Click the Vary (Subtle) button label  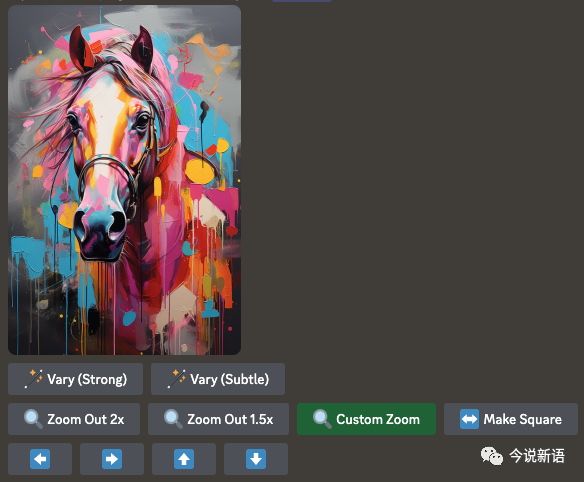(x=229, y=379)
